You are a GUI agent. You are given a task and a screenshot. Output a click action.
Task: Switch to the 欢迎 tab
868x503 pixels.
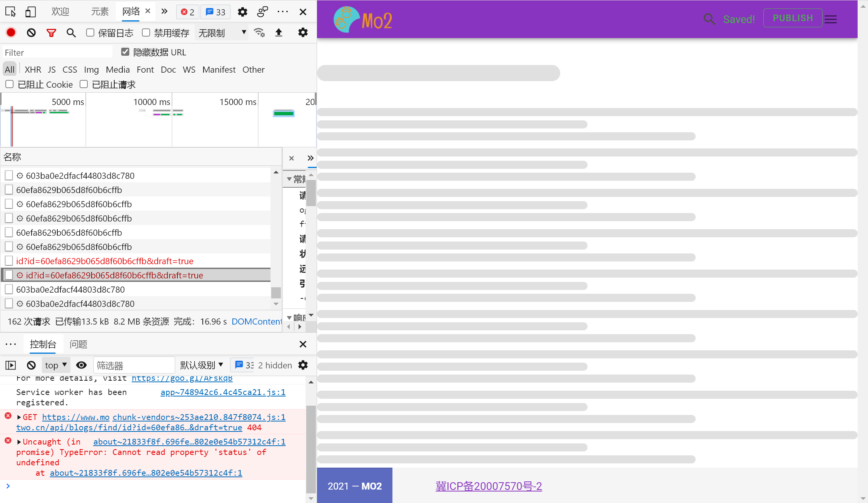pos(60,12)
